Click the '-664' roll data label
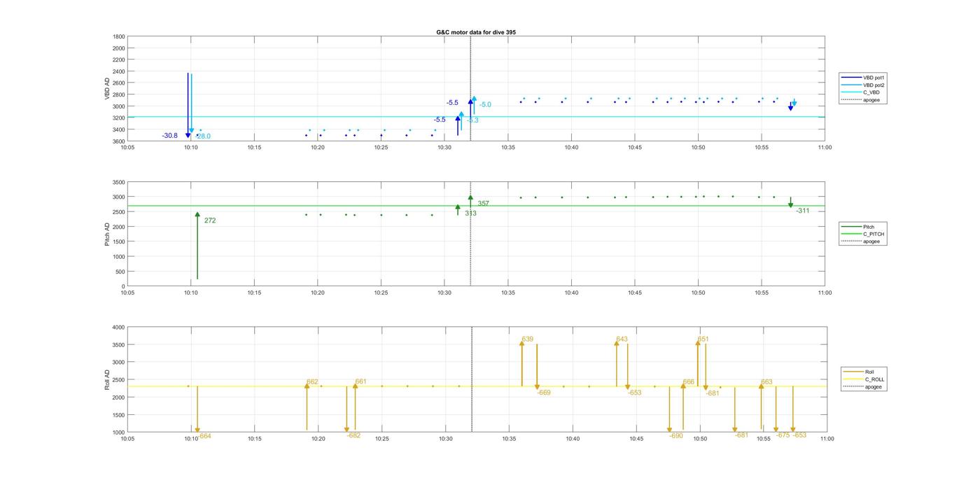980x485 pixels. (204, 436)
